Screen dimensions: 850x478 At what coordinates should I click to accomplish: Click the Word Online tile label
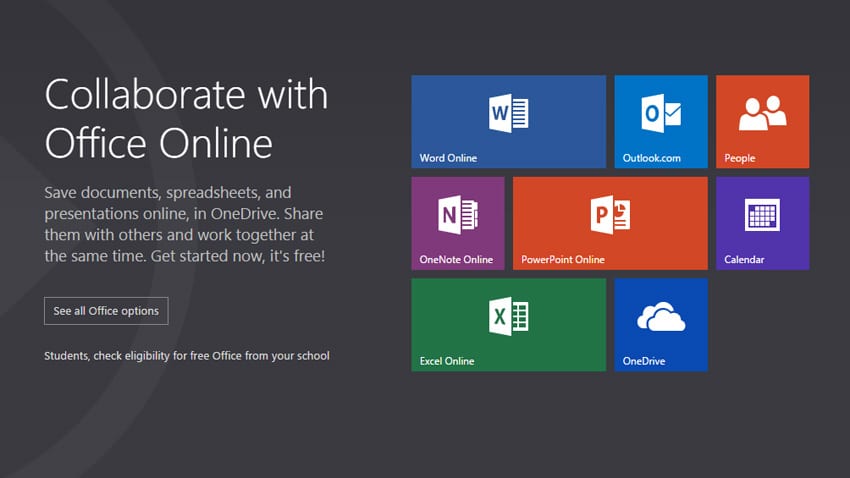(448, 158)
